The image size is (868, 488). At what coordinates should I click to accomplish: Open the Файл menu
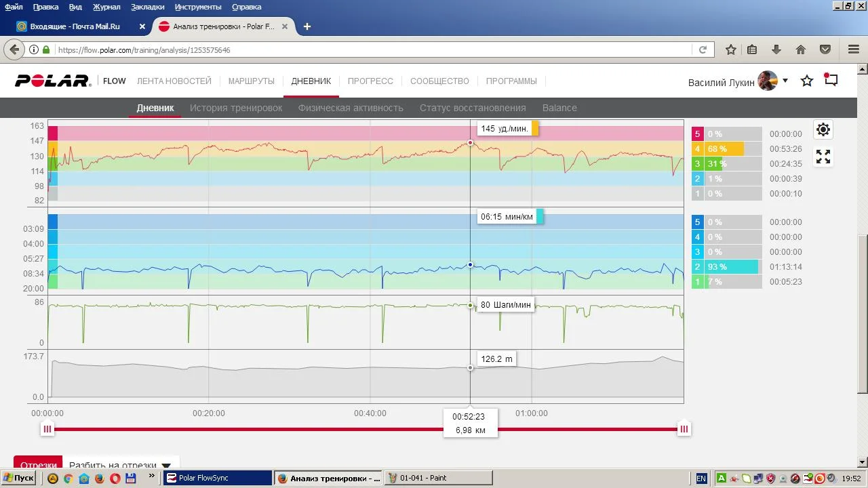[x=14, y=7]
